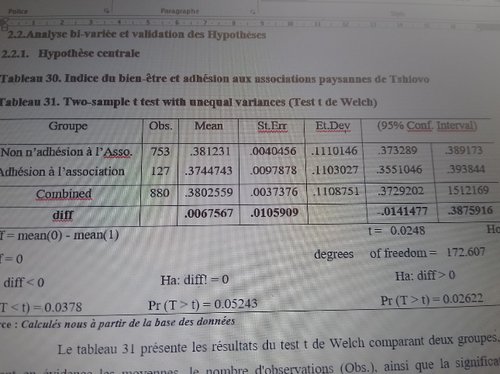Screen dimensions: 500x374
Task: Click the 'St.Err' column header cell
Action: (x=272, y=126)
